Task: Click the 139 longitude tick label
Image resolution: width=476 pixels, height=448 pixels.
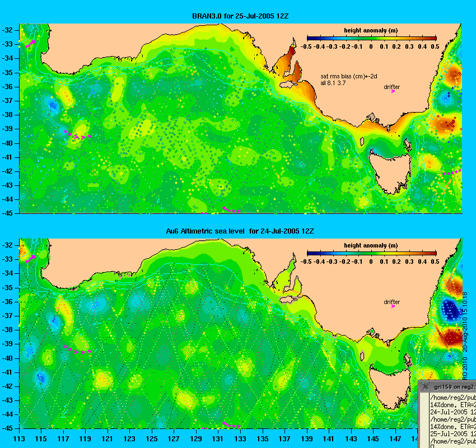Action: 307,439
